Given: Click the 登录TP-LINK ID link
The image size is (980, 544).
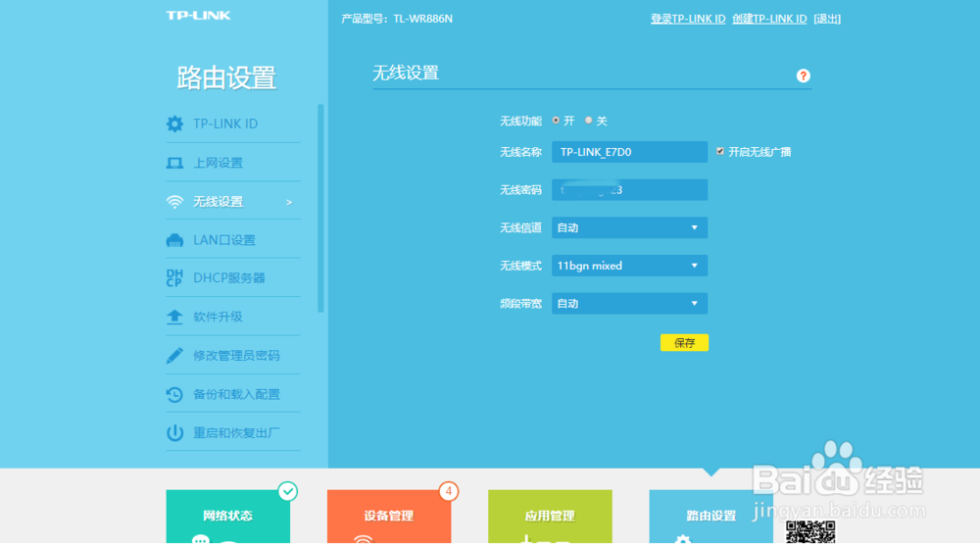Looking at the screenshot, I should pyautogui.click(x=688, y=19).
